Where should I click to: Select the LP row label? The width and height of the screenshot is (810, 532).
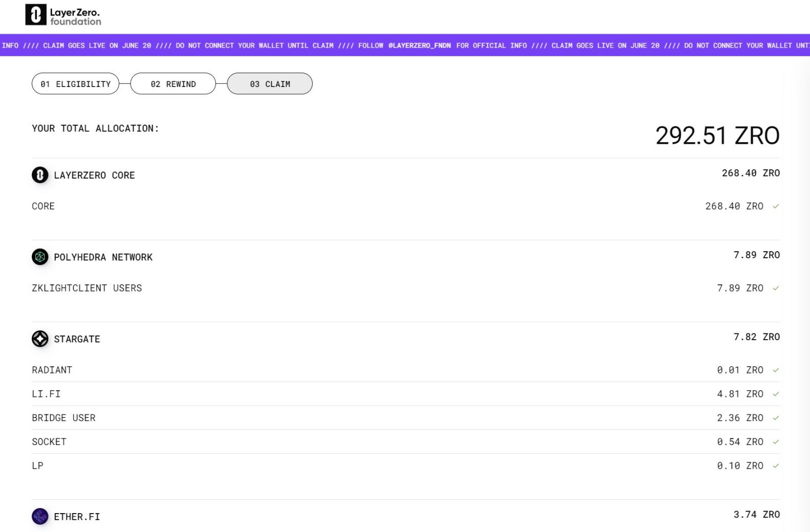coord(37,465)
